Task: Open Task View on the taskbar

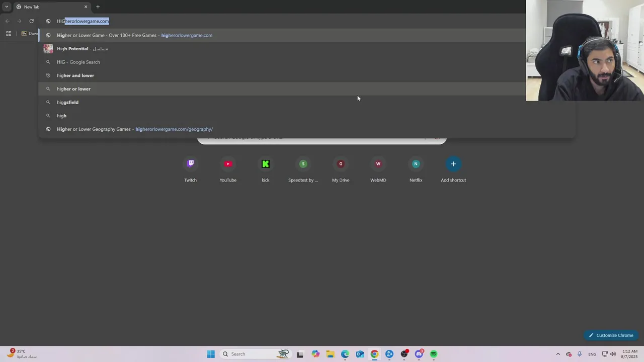Action: (300, 354)
